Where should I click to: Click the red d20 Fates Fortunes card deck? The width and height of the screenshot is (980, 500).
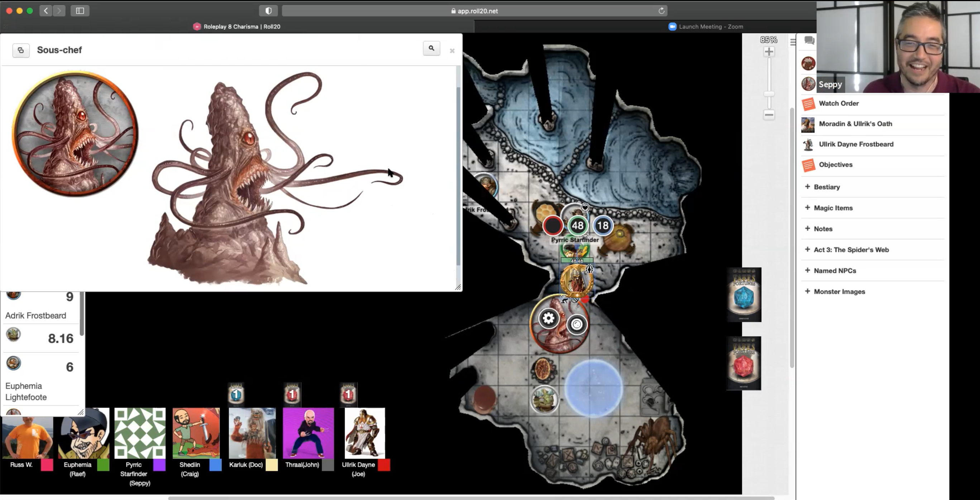[x=744, y=363]
